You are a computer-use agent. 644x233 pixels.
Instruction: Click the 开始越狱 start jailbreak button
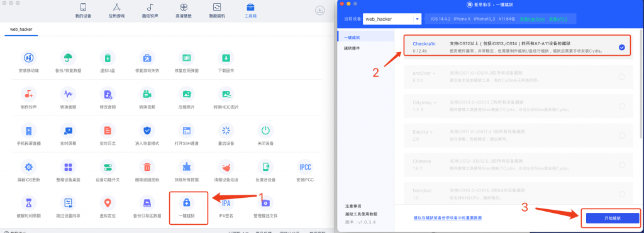point(613,218)
